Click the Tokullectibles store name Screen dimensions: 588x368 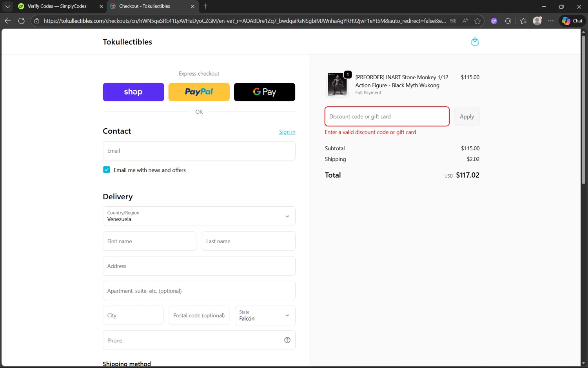coord(127,42)
